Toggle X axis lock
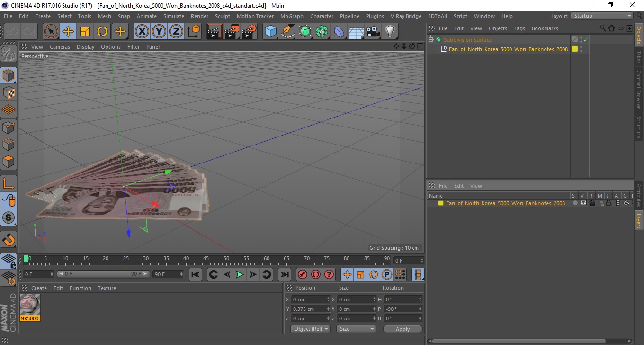 (x=142, y=32)
